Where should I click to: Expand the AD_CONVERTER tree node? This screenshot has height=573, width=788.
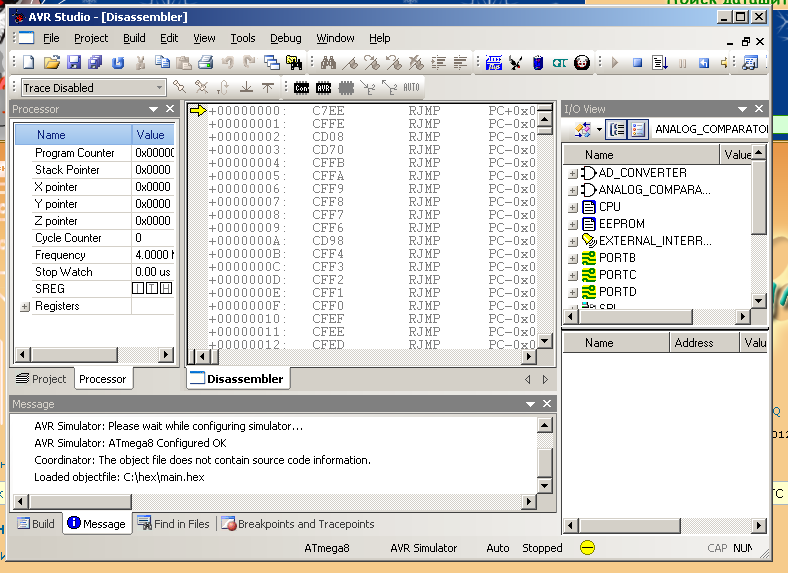[x=572, y=173]
